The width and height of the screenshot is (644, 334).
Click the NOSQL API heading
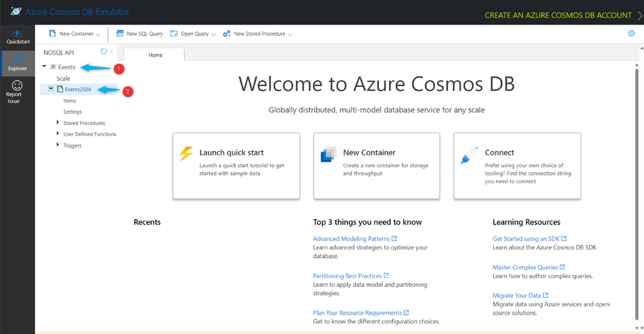[x=59, y=53]
